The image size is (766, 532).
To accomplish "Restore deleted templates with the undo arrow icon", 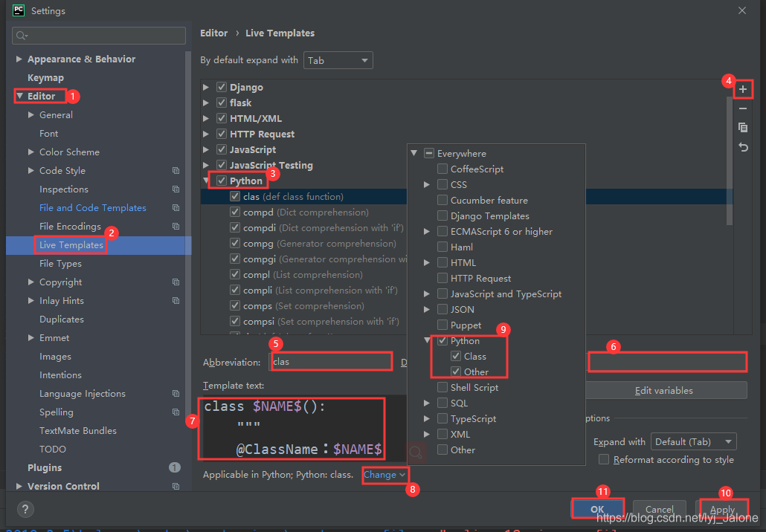I will coord(742,147).
